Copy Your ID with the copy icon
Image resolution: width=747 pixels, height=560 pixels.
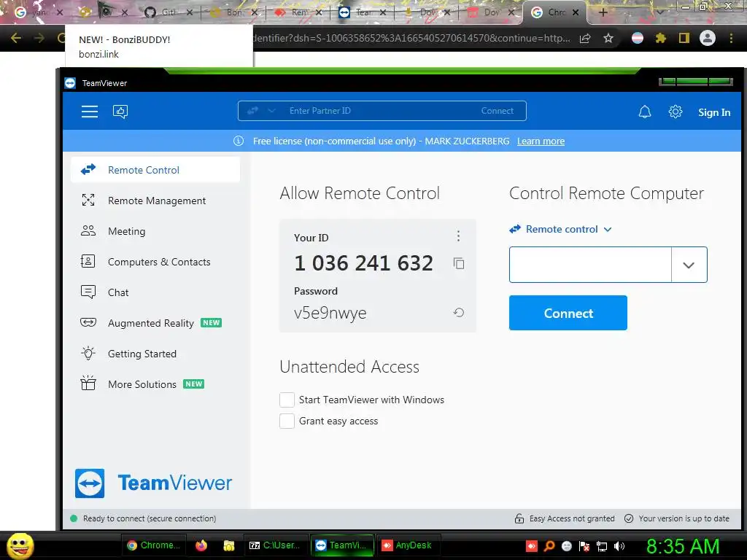point(459,263)
